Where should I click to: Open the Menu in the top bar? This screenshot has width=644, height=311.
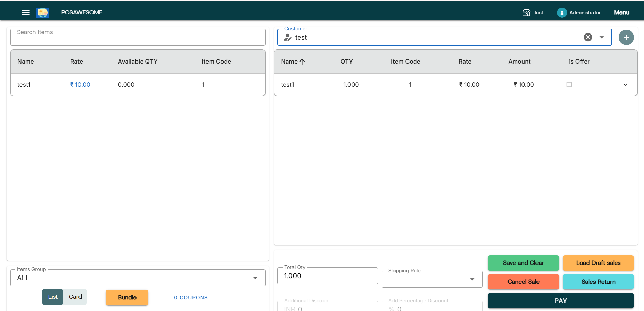621,13
